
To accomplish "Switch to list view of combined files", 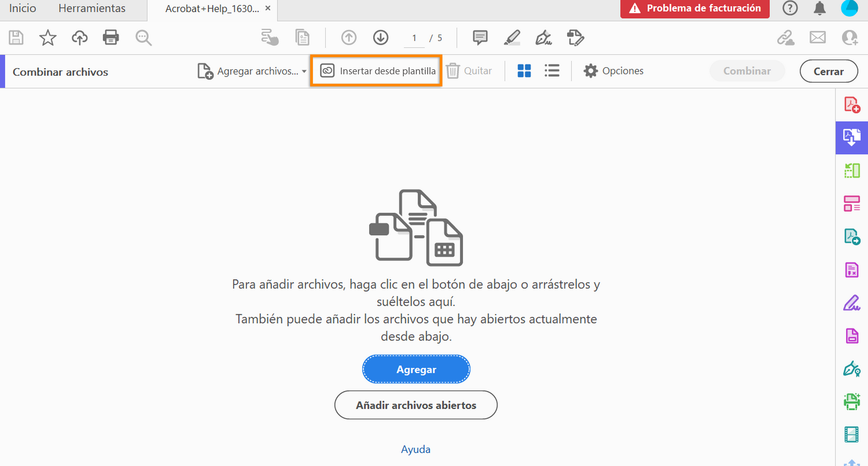I will [x=552, y=71].
